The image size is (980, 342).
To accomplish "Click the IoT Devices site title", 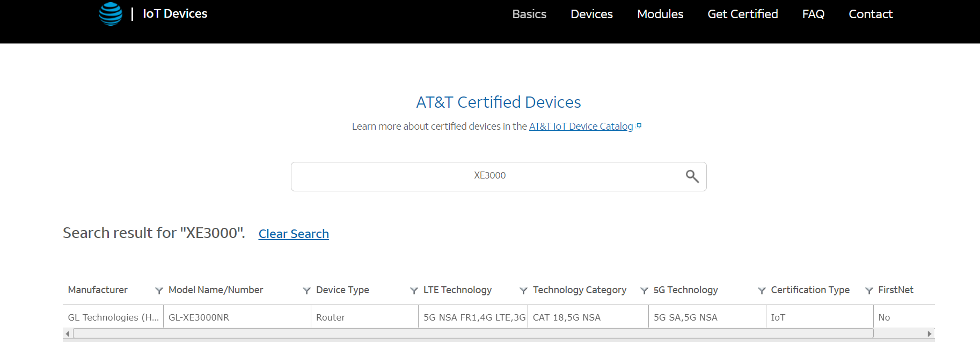I will (x=175, y=13).
